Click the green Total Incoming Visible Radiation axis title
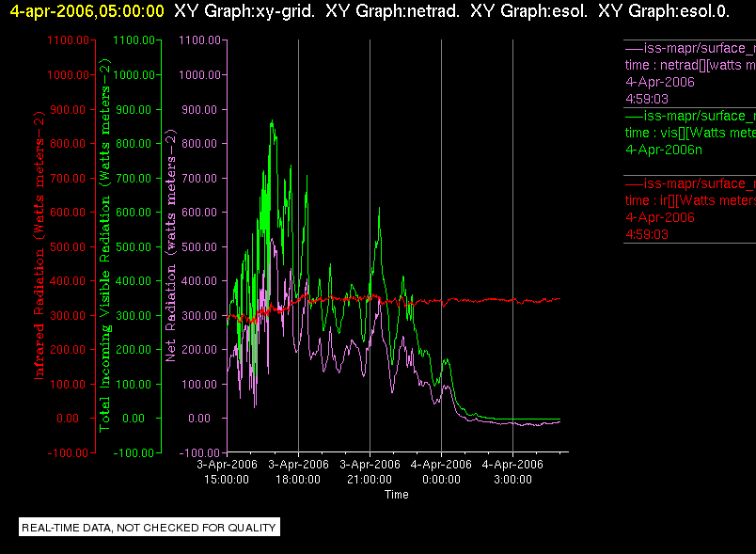This screenshot has height=554, width=756. tap(105, 245)
